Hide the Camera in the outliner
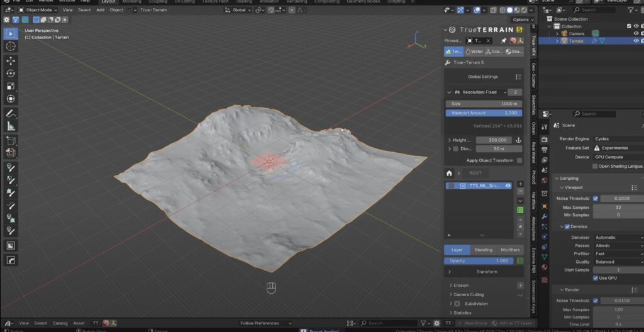This screenshot has height=332, width=644. point(636,34)
